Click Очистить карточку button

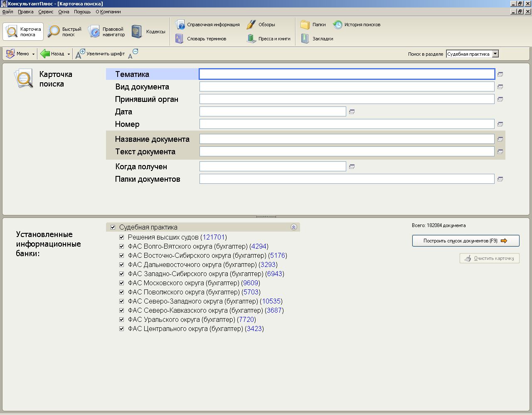click(490, 258)
